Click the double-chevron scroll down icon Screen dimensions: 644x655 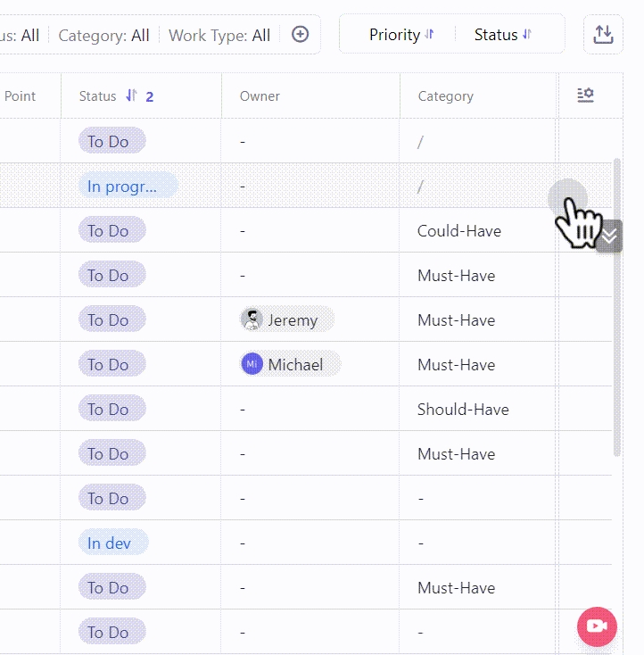pyautogui.click(x=609, y=236)
